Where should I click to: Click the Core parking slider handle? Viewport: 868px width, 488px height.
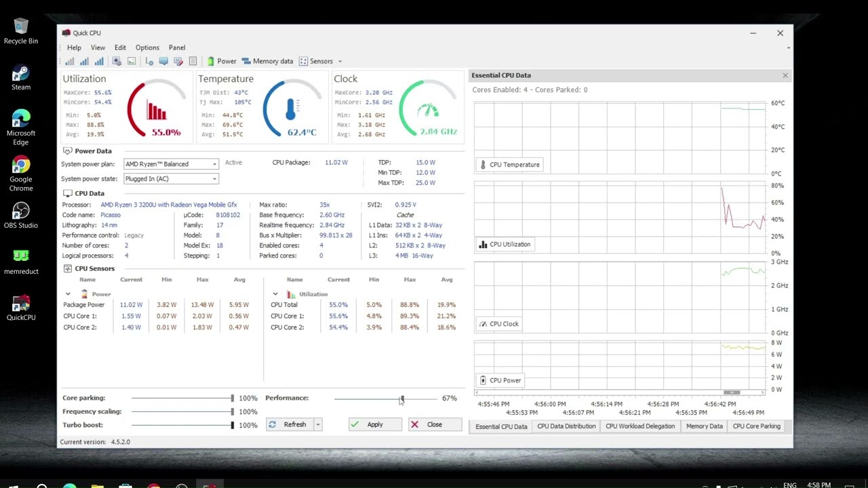click(232, 398)
